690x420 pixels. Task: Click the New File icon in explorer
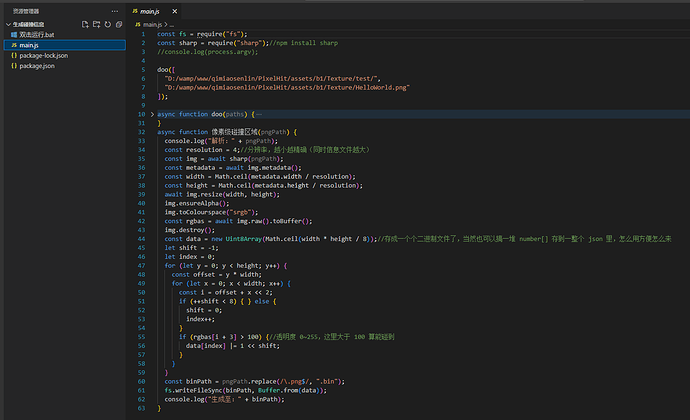(x=85, y=22)
